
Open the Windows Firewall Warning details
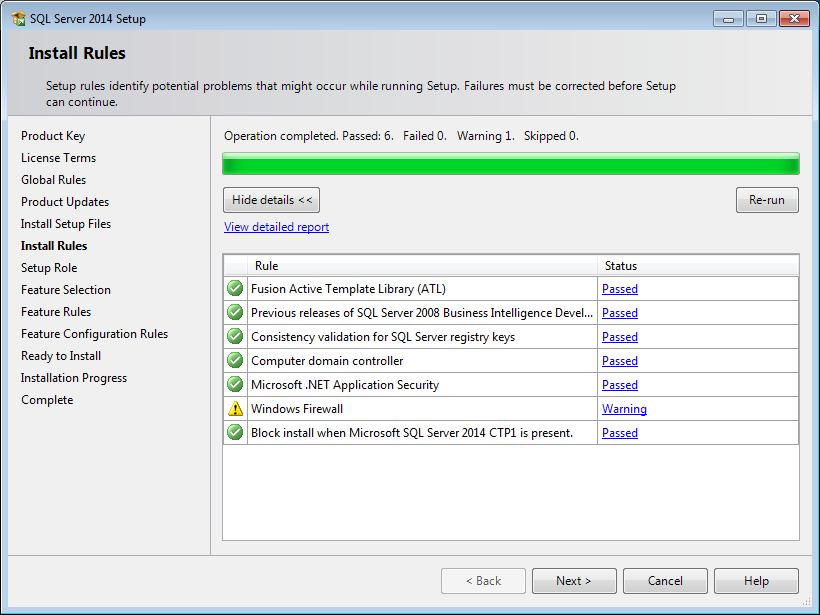[x=624, y=408]
